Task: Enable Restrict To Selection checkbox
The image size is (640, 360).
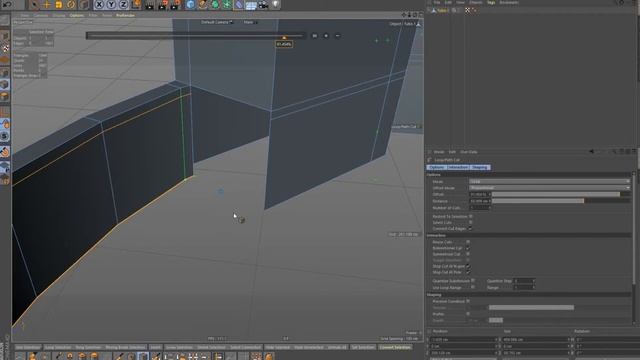Action: coord(471,216)
